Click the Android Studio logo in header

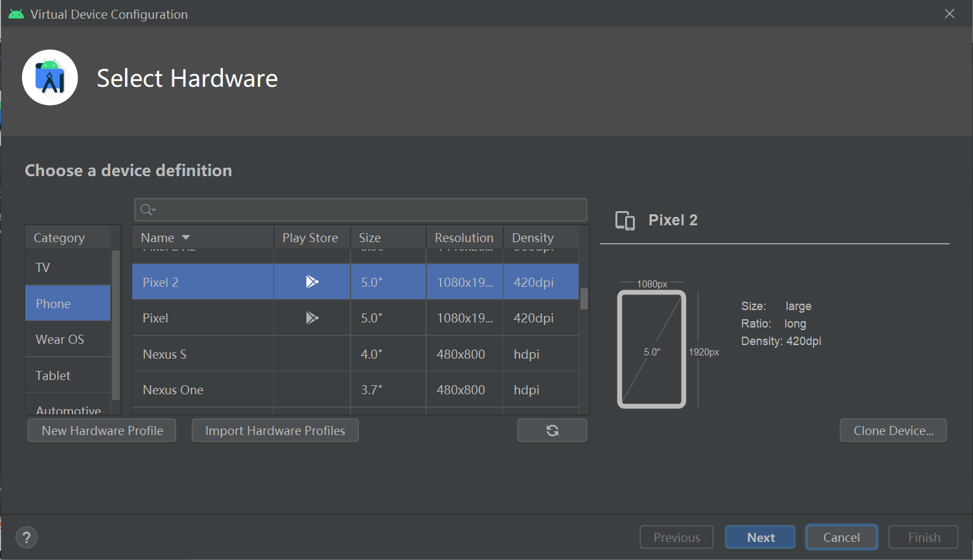pyautogui.click(x=50, y=78)
